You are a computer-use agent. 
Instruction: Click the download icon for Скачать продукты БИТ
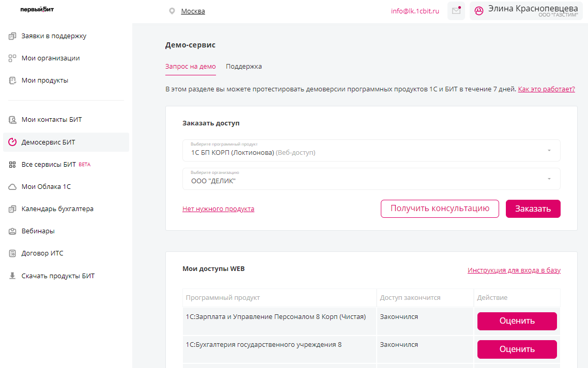point(12,276)
